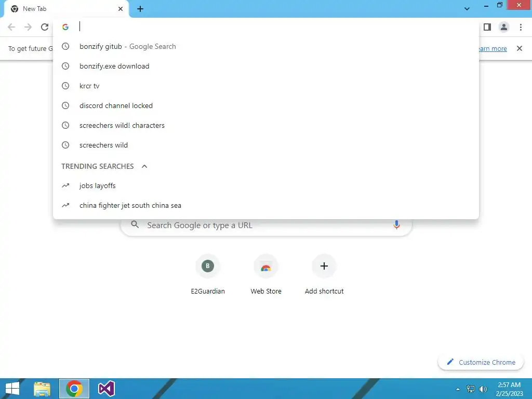Choose suggestion 'krcr tv'
Screen dimensions: 532x399
click(x=266, y=86)
